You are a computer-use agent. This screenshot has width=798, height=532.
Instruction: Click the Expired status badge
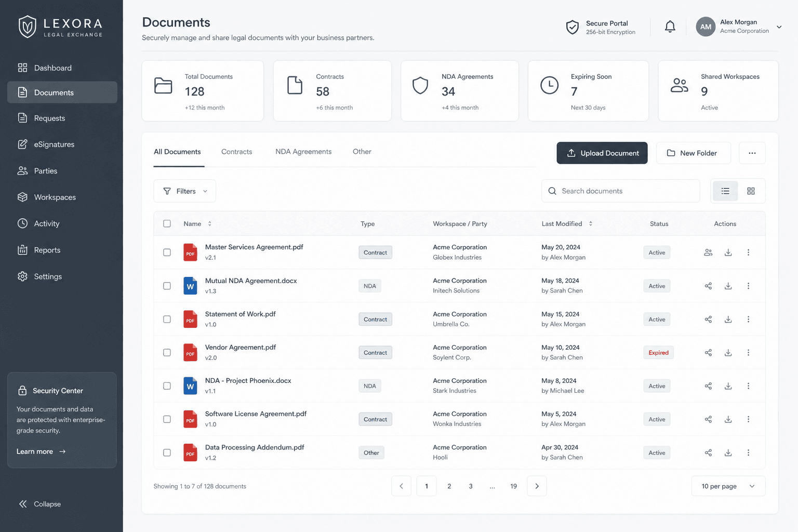click(658, 352)
